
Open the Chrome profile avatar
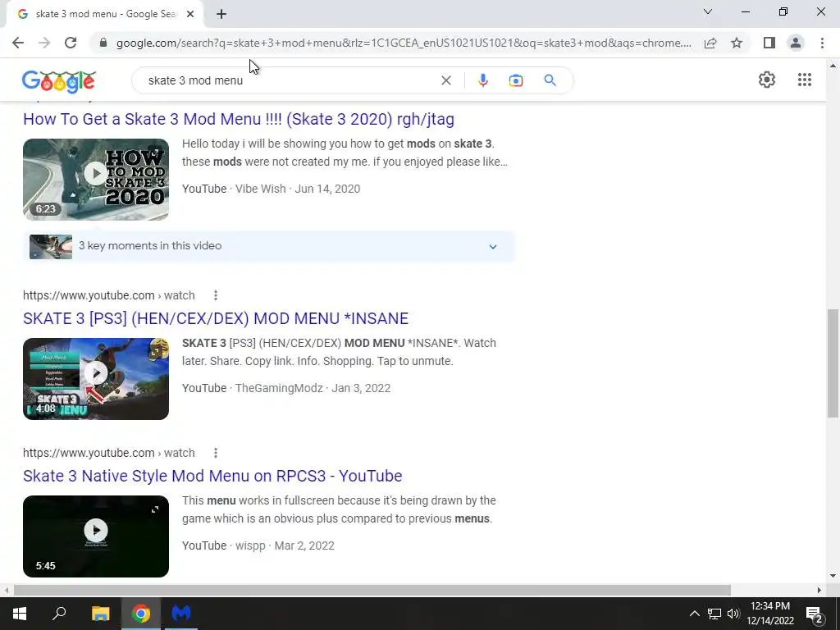796,43
